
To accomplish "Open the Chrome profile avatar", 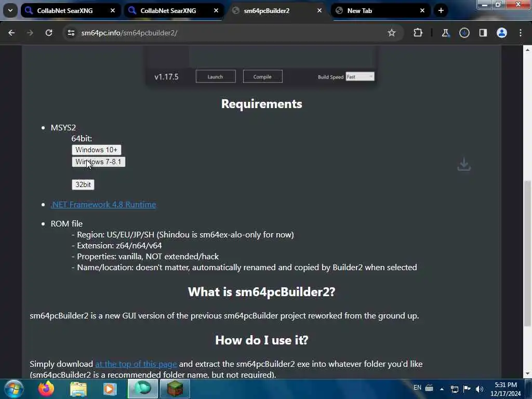I will (502, 33).
